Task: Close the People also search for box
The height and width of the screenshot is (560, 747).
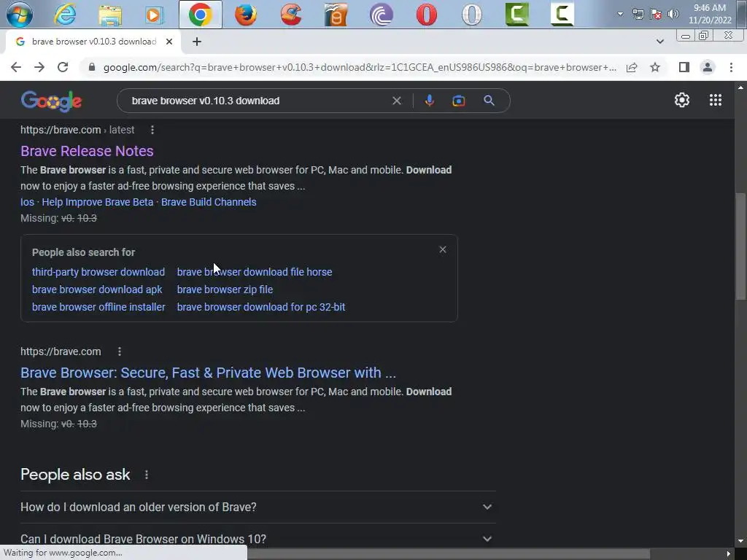Action: [443, 249]
